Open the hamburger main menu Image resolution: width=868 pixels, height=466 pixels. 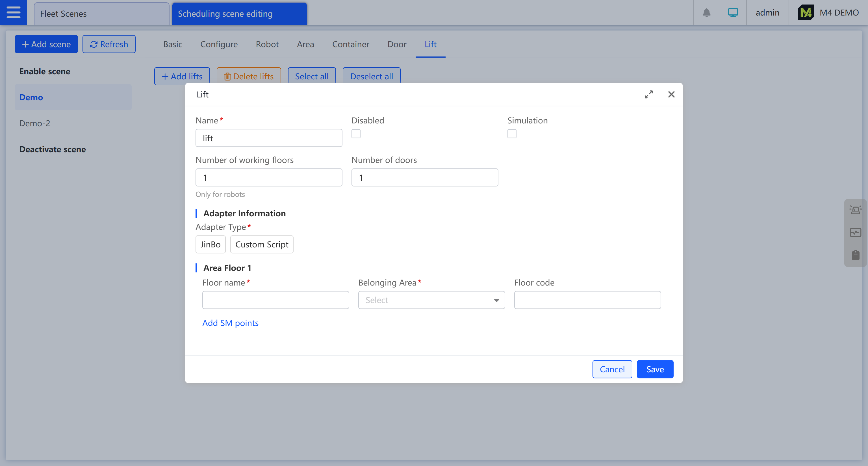click(x=14, y=12)
